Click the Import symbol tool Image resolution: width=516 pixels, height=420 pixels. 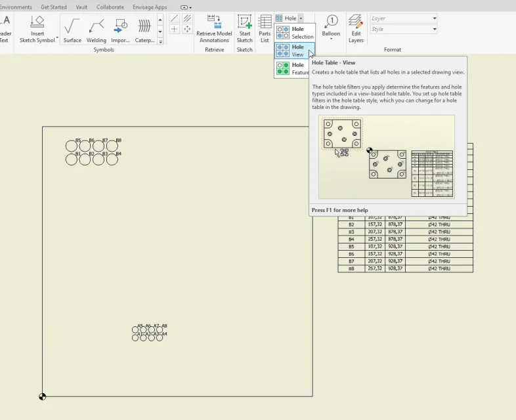pyautogui.click(x=120, y=31)
